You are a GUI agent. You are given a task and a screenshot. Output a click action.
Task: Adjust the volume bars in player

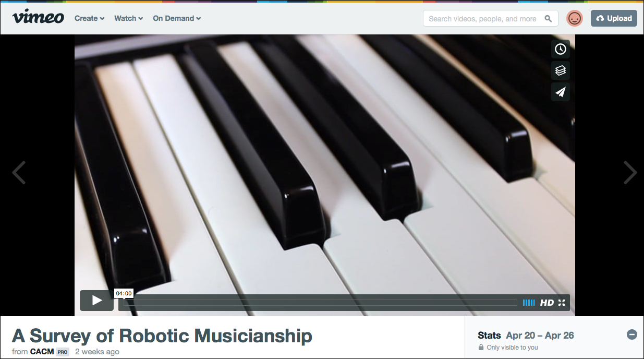[529, 303]
